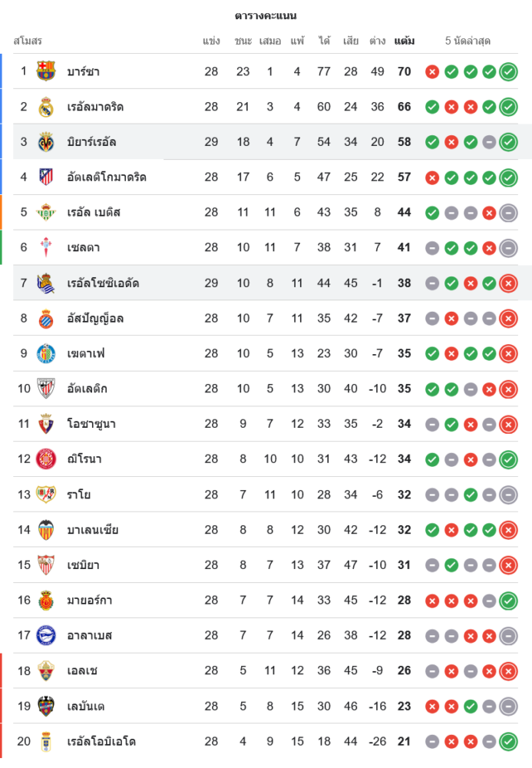
Task: Click the ตารางคะแนน table title
Action: tap(266, 15)
